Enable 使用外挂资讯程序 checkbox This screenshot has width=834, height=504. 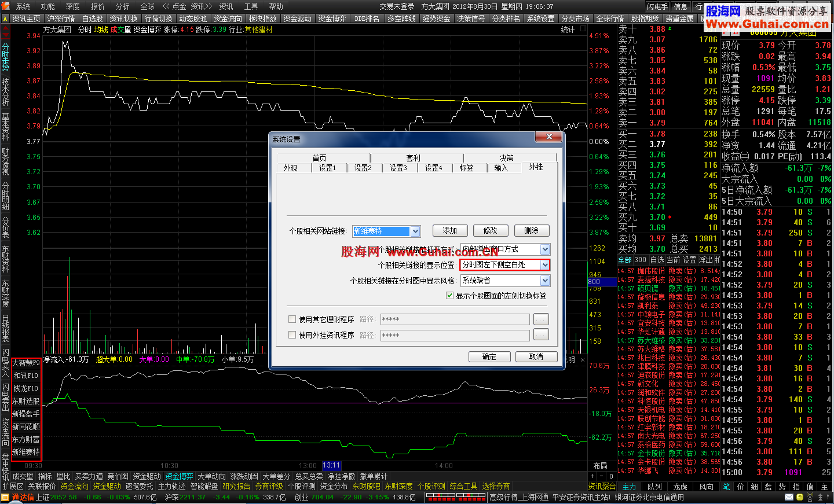pos(292,334)
